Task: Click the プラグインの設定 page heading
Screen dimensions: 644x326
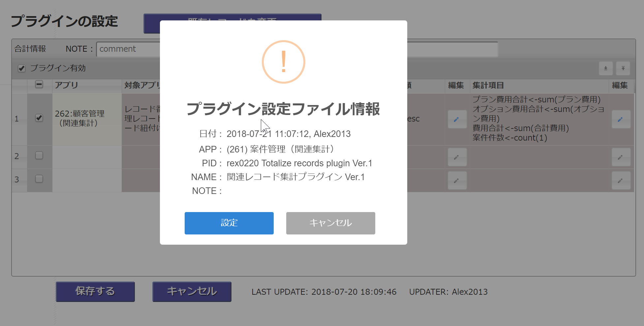Action: point(65,22)
